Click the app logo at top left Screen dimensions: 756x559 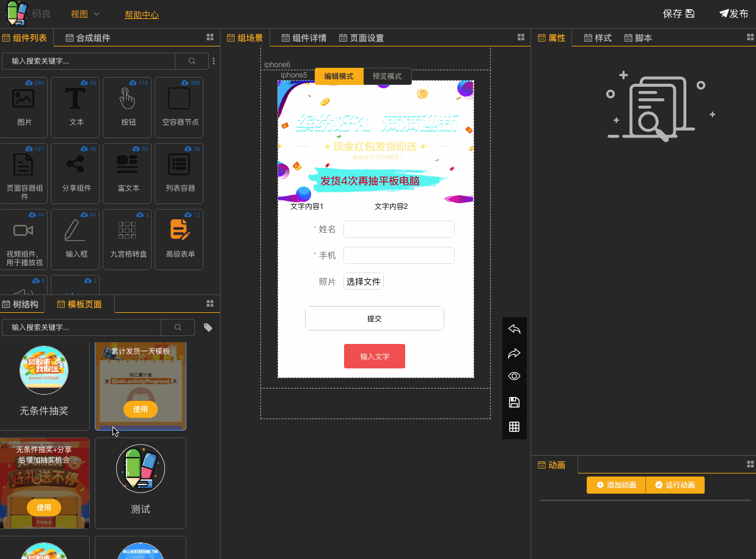point(17,13)
